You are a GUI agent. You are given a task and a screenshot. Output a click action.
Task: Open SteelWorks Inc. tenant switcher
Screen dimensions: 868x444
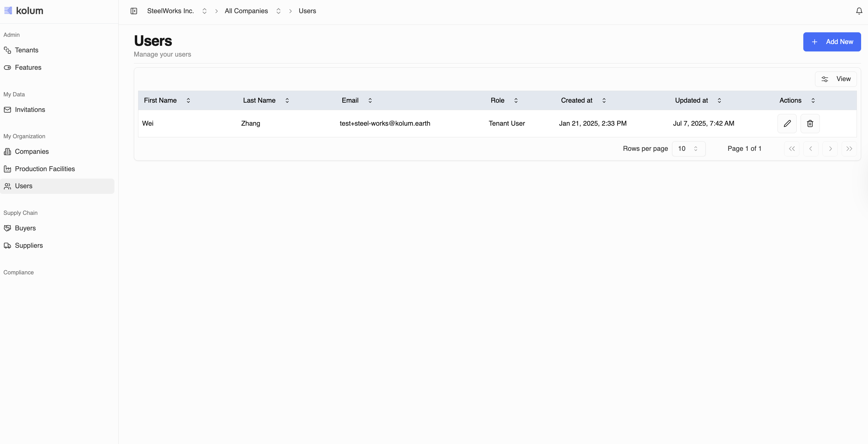pos(177,11)
